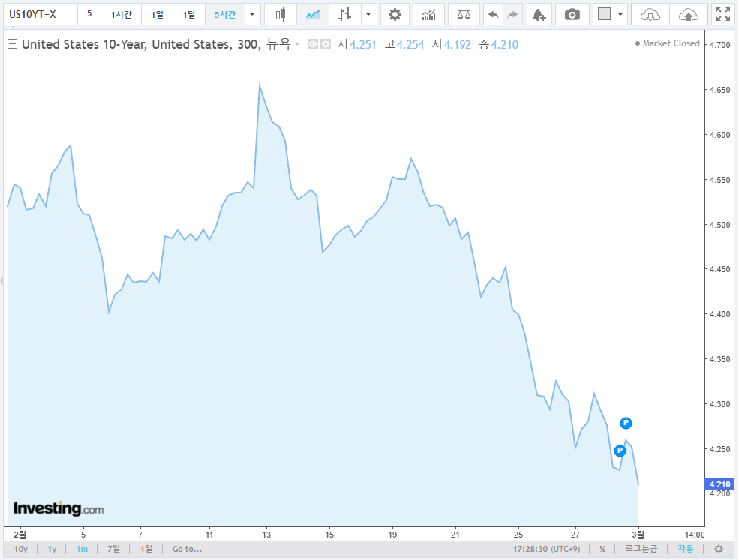Click 3월 date axis label

point(638,534)
